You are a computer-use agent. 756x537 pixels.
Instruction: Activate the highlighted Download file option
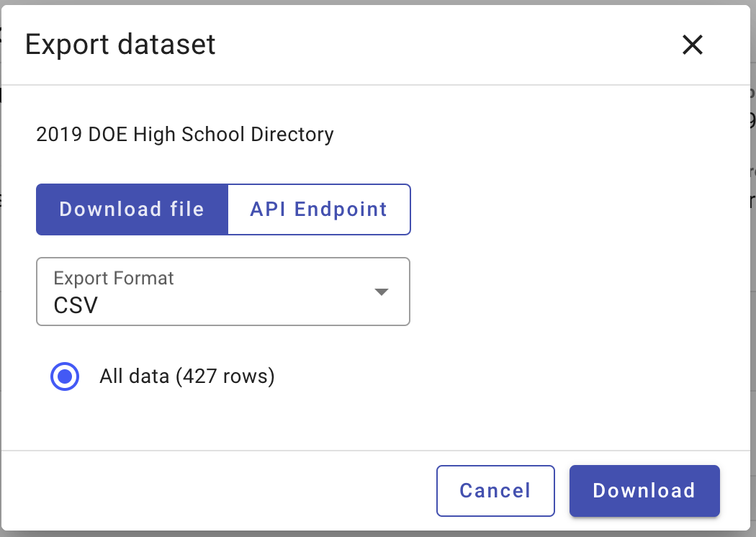(132, 209)
